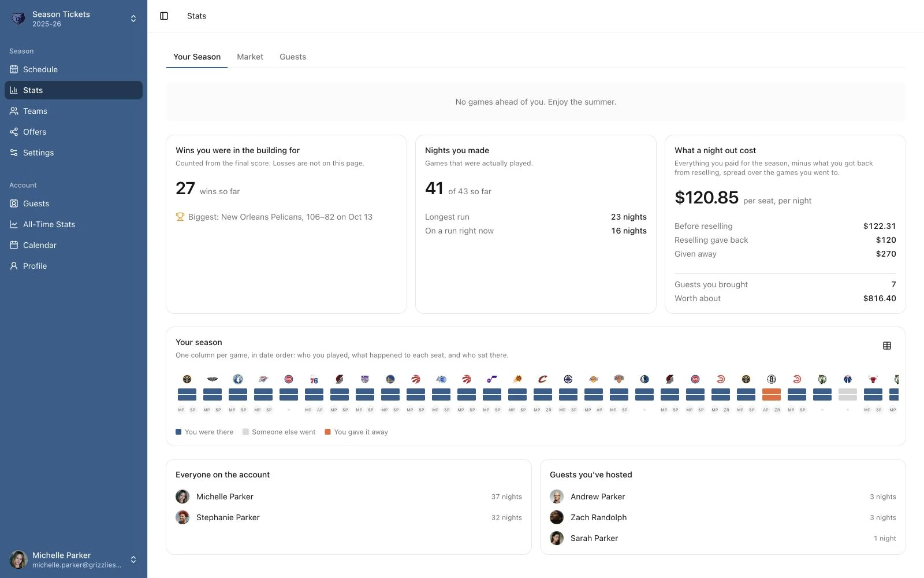Open the Season Tickets 2025-26 switcher

coord(73,18)
